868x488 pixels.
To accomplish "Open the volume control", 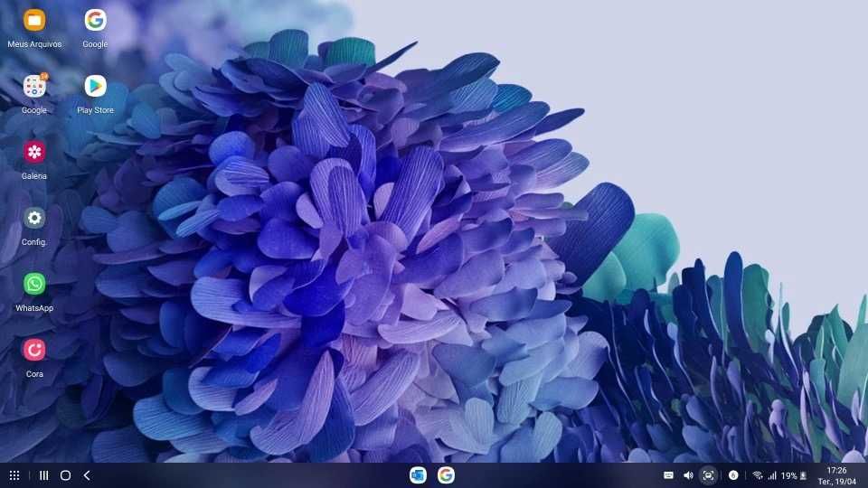I will pyautogui.click(x=688, y=475).
